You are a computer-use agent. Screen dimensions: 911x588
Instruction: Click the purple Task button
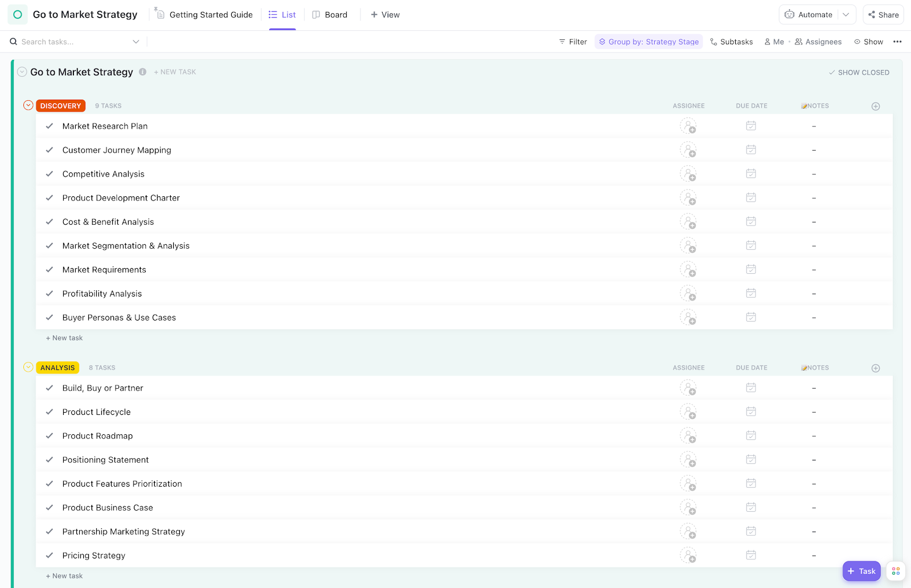[861, 571]
